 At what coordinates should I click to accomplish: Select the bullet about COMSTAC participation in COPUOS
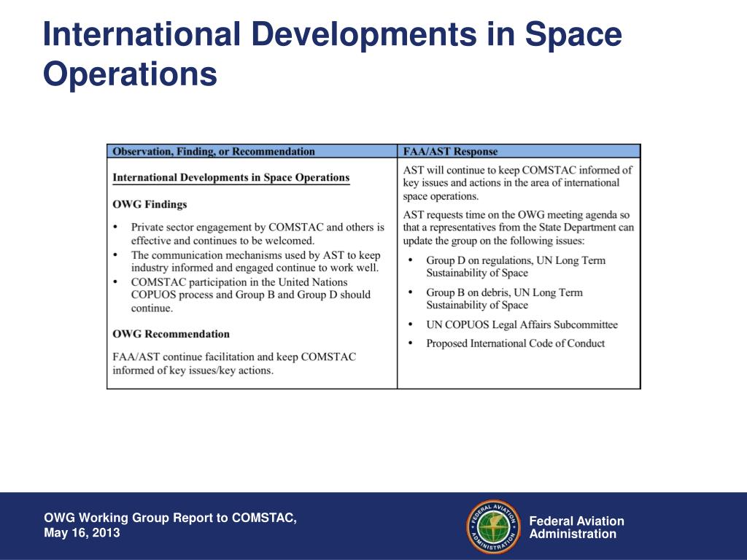coord(251,295)
